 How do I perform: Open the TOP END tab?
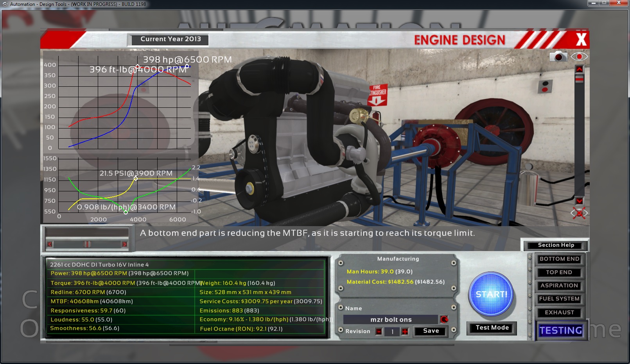click(x=559, y=272)
